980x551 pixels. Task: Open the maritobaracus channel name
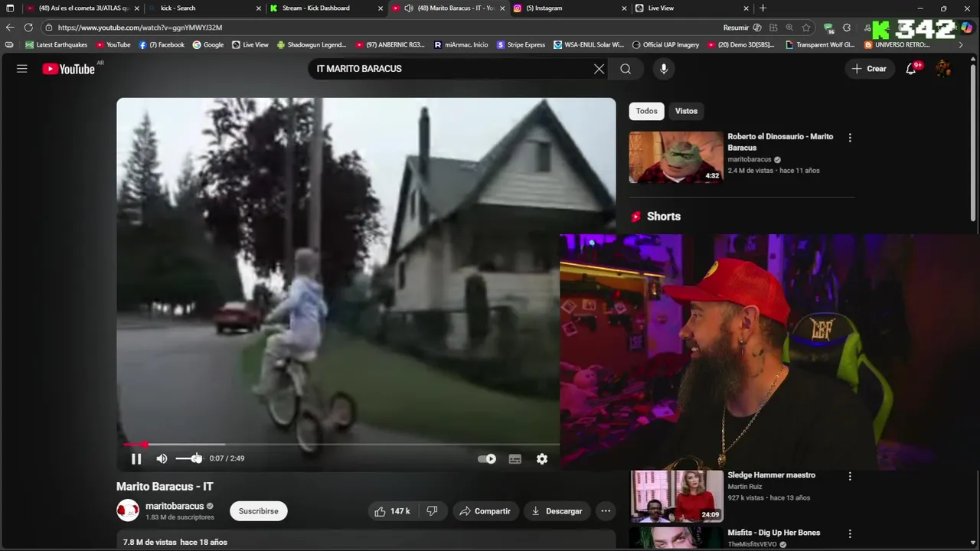click(x=175, y=506)
